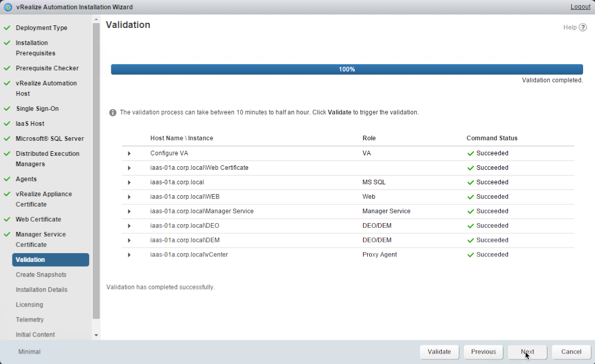This screenshot has width=595, height=364.
Task: Click checkmark beside Deployment Type step
Action: pos(7,28)
